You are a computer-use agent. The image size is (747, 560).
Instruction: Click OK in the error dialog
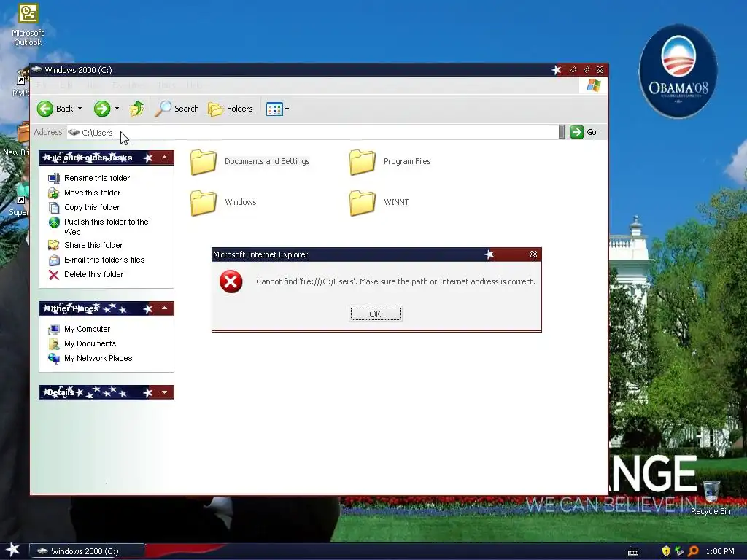(376, 314)
